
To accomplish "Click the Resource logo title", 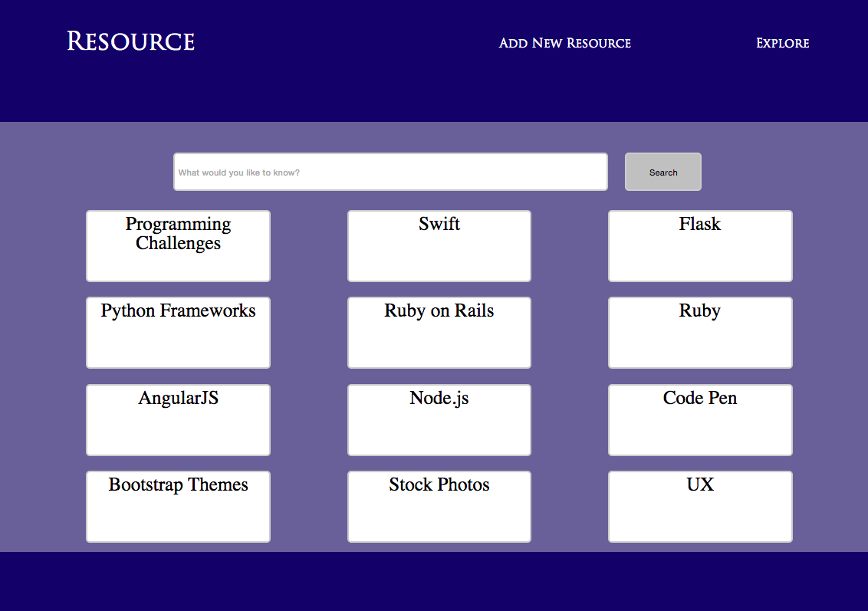I will pos(130,41).
